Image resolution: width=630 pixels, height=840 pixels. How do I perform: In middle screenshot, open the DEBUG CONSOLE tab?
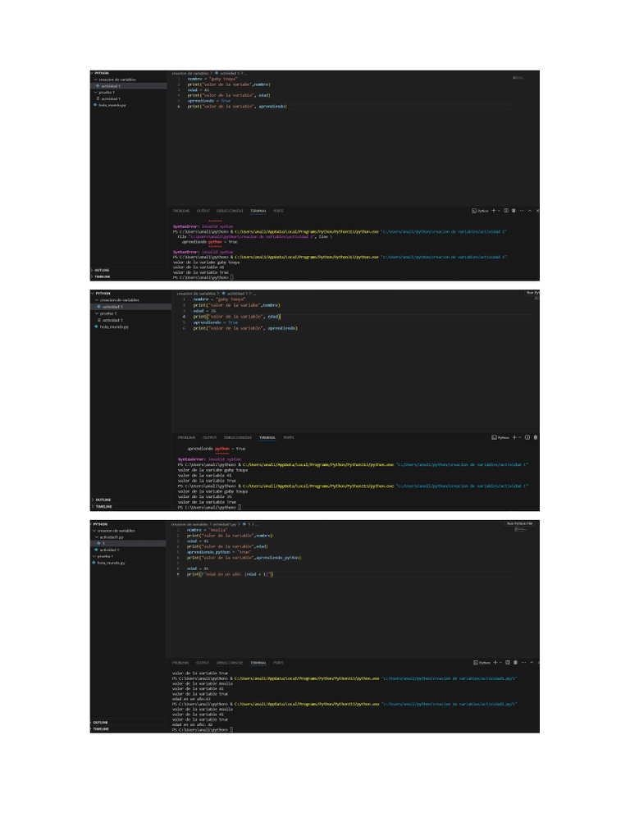click(x=237, y=437)
